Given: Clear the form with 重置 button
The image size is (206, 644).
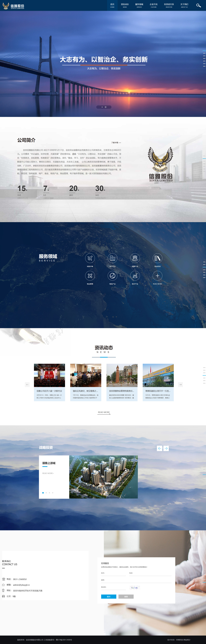Looking at the screenshot, I should tap(126, 596).
